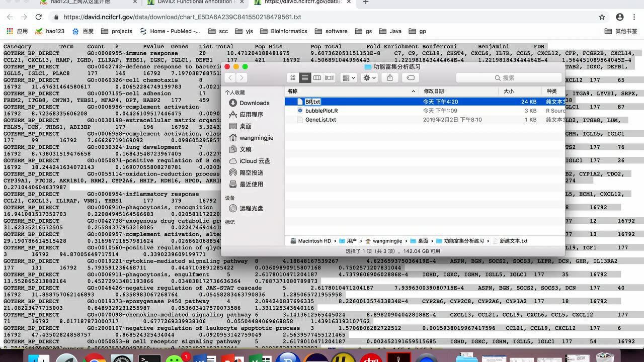
Task: Open the Bioinformatics bookmark folder
Action: [x=284, y=31]
